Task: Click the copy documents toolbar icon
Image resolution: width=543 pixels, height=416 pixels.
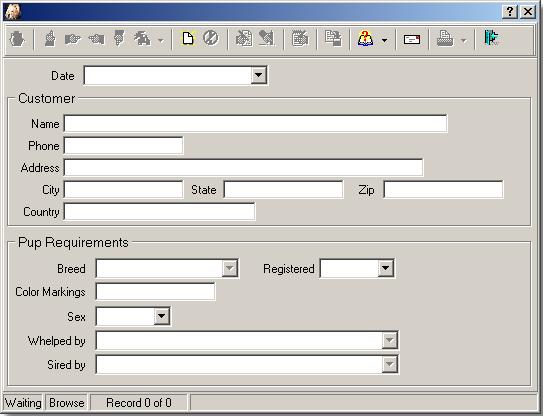Action: click(x=333, y=38)
